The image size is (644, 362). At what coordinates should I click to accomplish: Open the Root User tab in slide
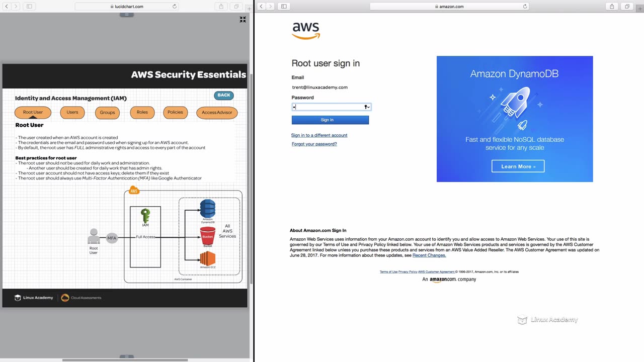(x=33, y=112)
